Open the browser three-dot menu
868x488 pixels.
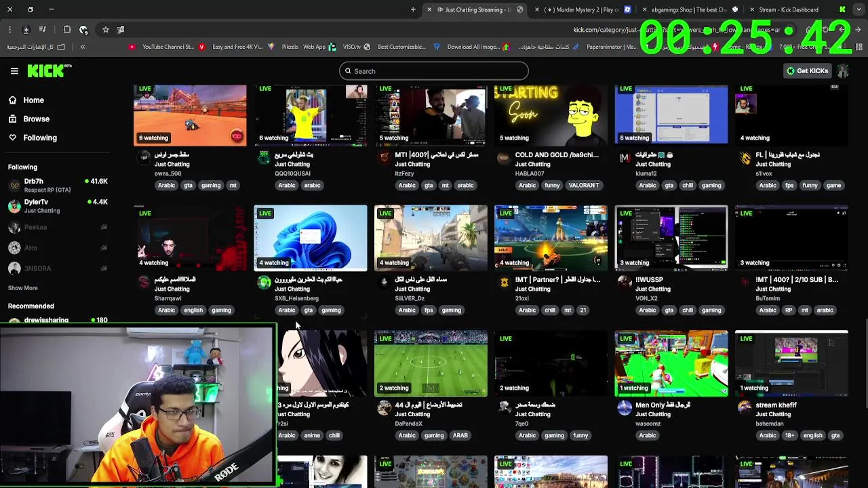(9, 30)
